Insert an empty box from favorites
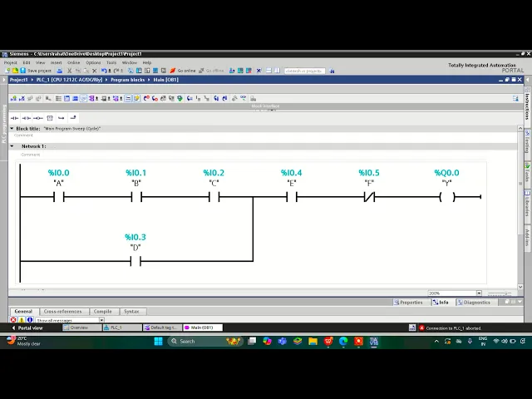Screen dimensions: 532x399 pyautogui.click(x=50, y=118)
